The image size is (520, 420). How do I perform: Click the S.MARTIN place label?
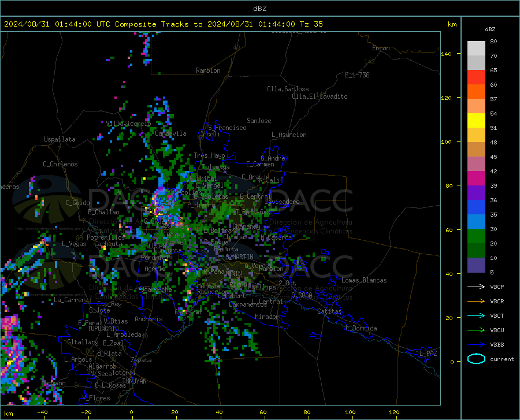239,257
